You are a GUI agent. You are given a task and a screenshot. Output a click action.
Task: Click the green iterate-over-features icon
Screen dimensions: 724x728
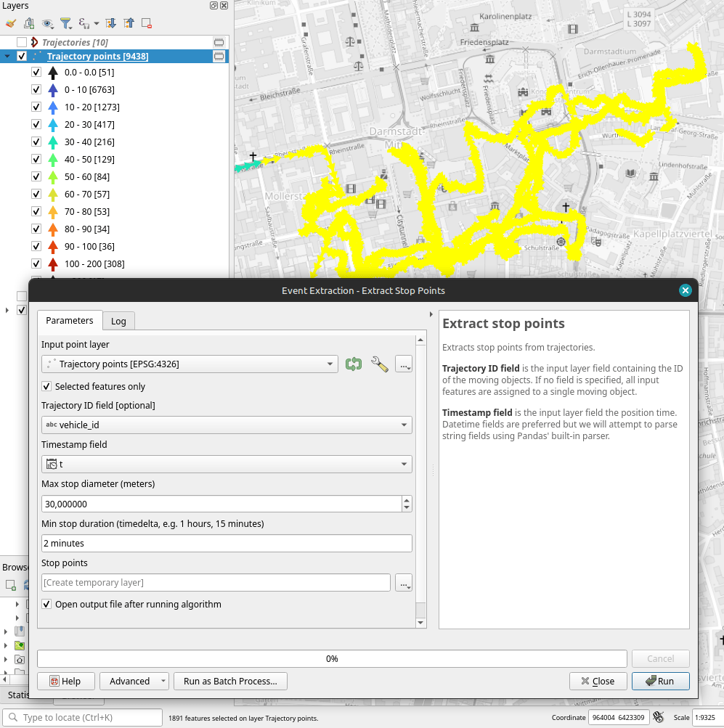coord(354,364)
